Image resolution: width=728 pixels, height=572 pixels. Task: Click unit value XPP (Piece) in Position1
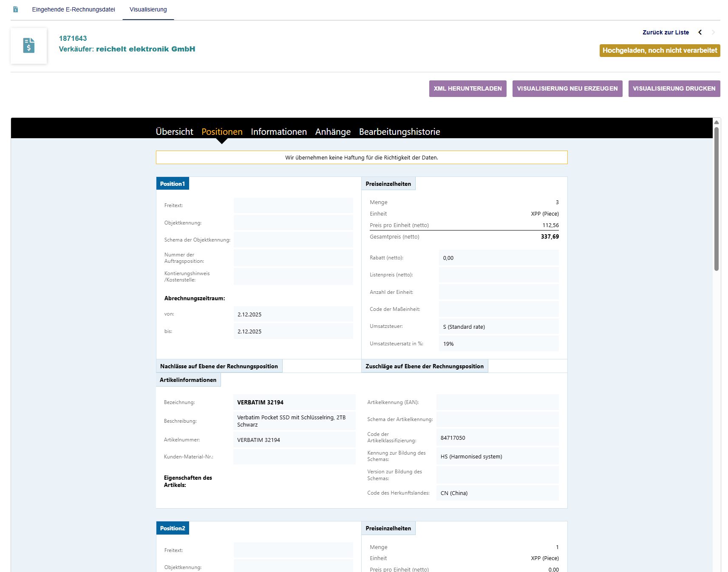pyautogui.click(x=545, y=214)
